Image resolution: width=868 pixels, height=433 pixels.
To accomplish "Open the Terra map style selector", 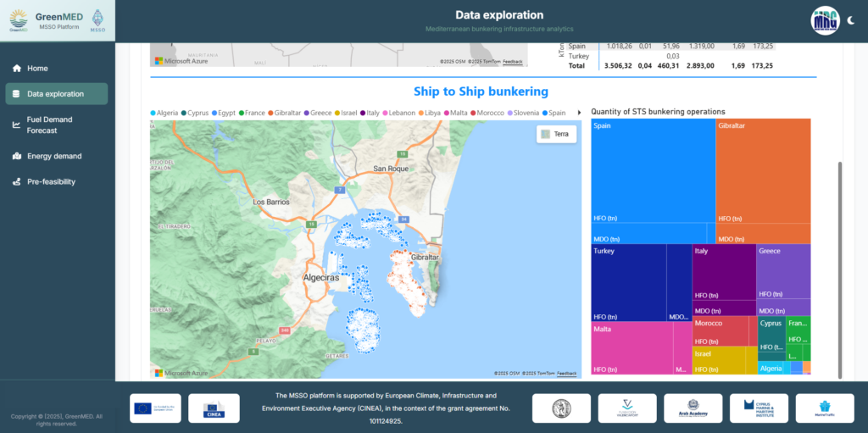I will [x=555, y=134].
